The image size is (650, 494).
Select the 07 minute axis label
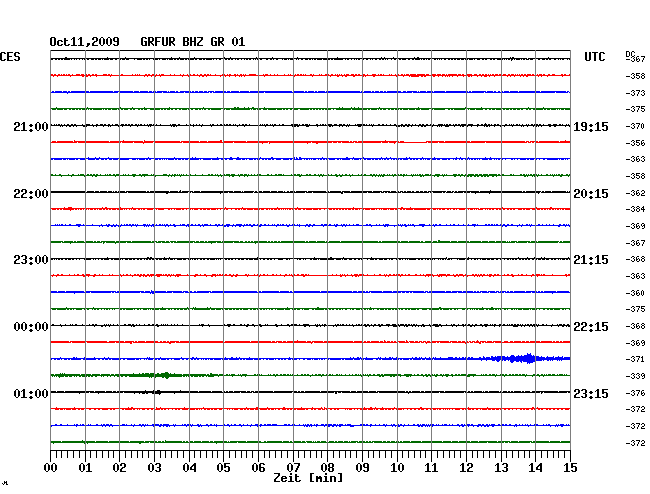pyautogui.click(x=293, y=468)
